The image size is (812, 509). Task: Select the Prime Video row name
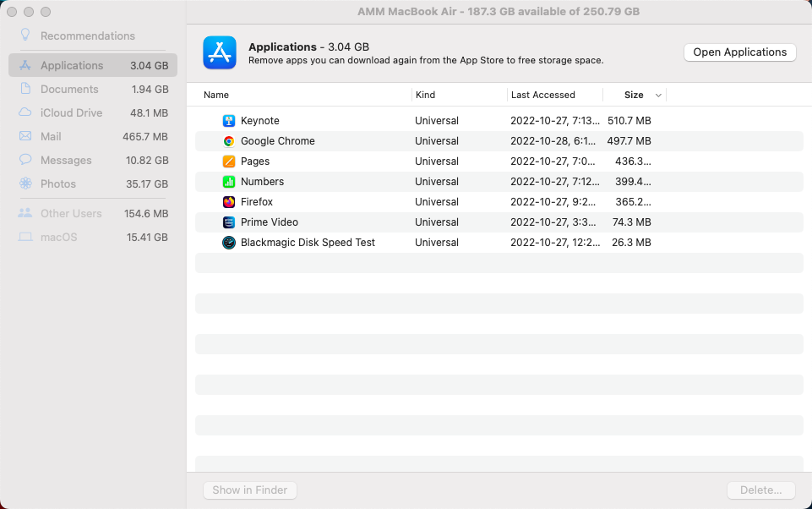[x=270, y=222]
